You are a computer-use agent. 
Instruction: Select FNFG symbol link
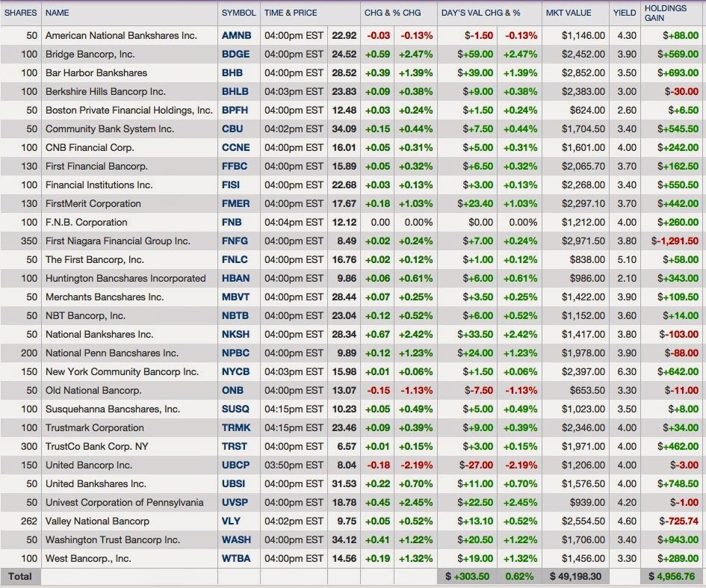tap(235, 241)
